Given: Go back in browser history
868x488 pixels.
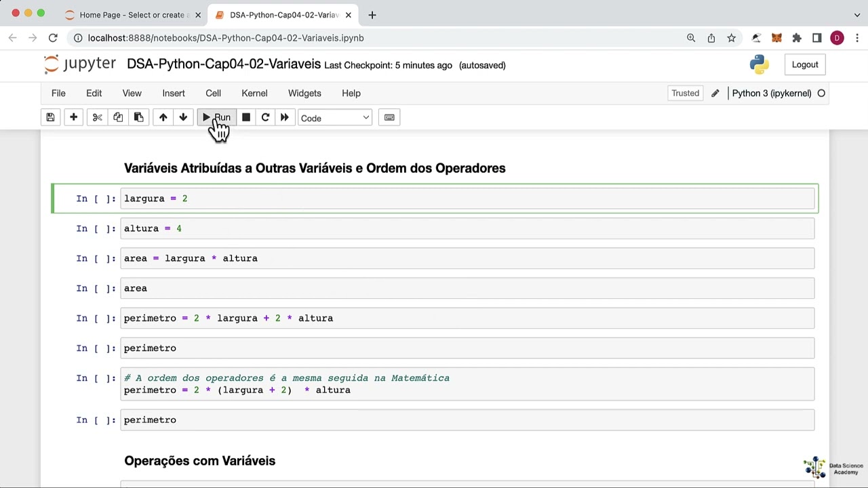Looking at the screenshot, I should tap(12, 38).
